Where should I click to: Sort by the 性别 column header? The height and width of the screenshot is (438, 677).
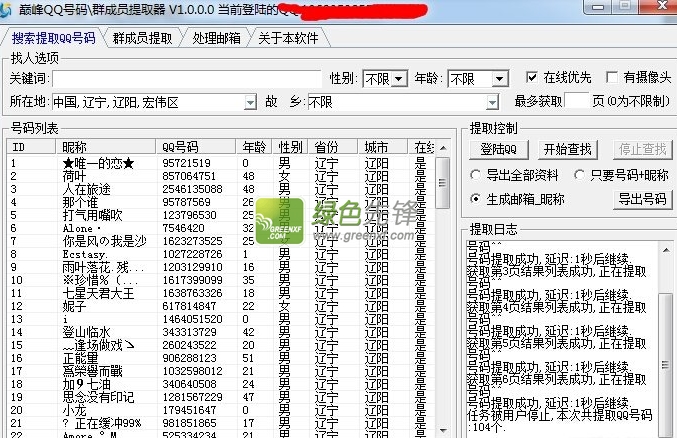(x=290, y=147)
